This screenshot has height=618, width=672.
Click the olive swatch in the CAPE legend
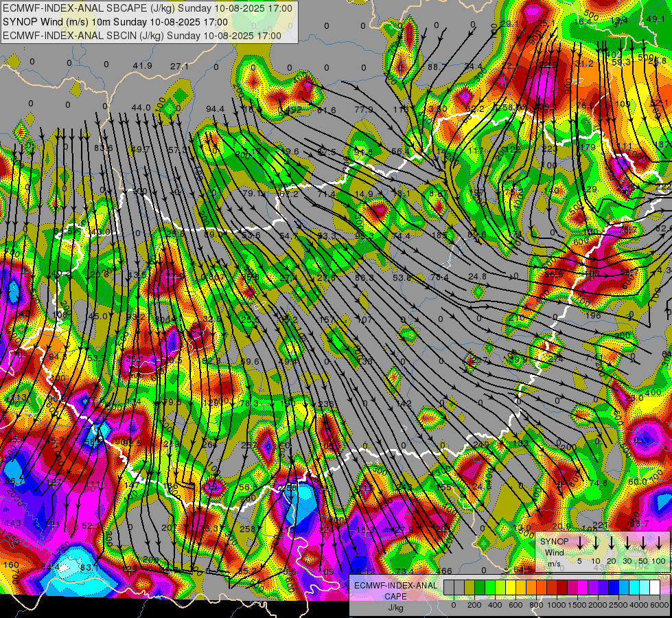click(470, 587)
